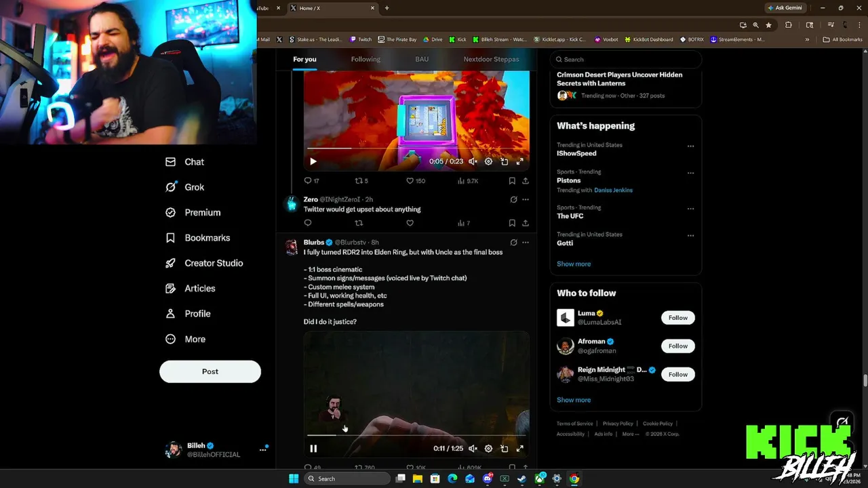The height and width of the screenshot is (488, 868).
Task: Toggle picture-in-picture on top video
Action: [504, 161]
